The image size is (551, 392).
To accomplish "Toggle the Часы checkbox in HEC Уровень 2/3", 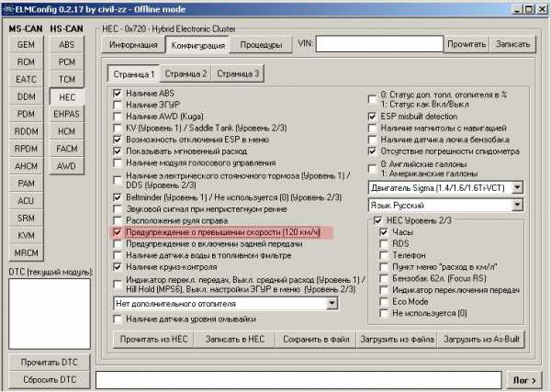I will (x=384, y=233).
